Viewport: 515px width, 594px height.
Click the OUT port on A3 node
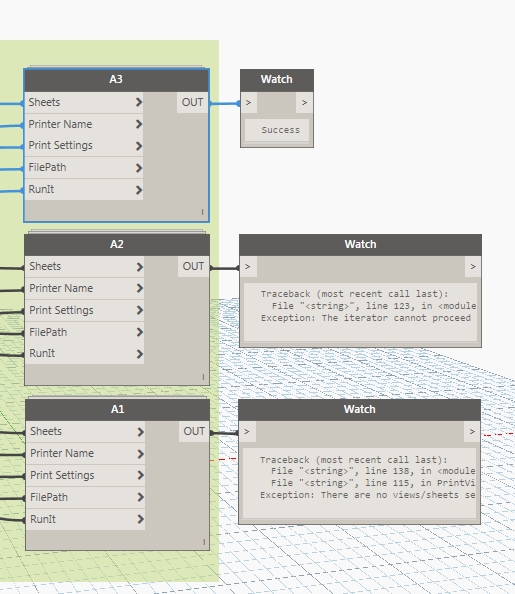point(193,102)
